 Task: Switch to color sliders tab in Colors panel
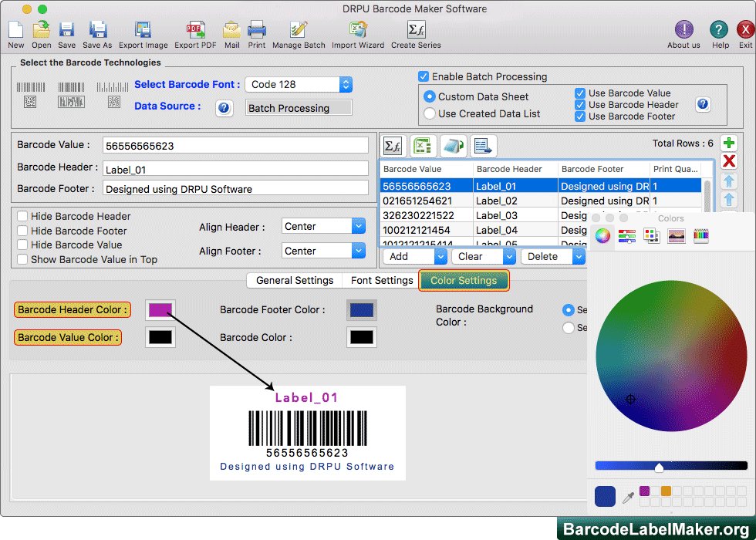coord(626,236)
